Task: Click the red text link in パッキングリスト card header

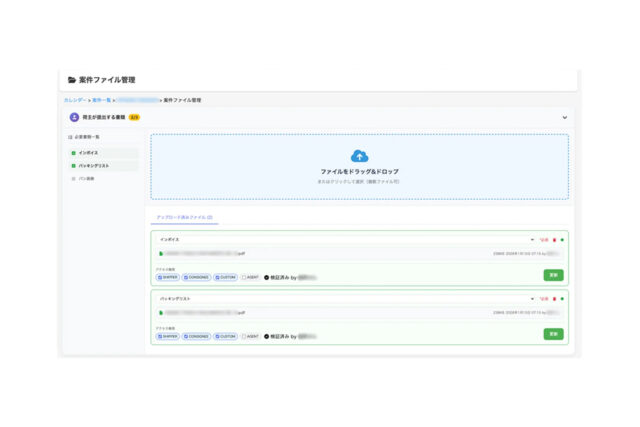Action: [544, 299]
